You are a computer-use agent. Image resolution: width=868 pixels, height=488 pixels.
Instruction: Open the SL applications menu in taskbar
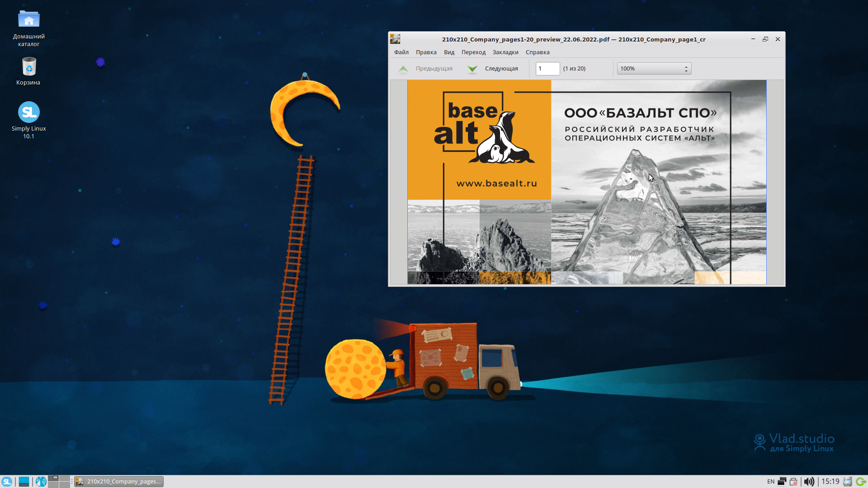tap(6, 481)
